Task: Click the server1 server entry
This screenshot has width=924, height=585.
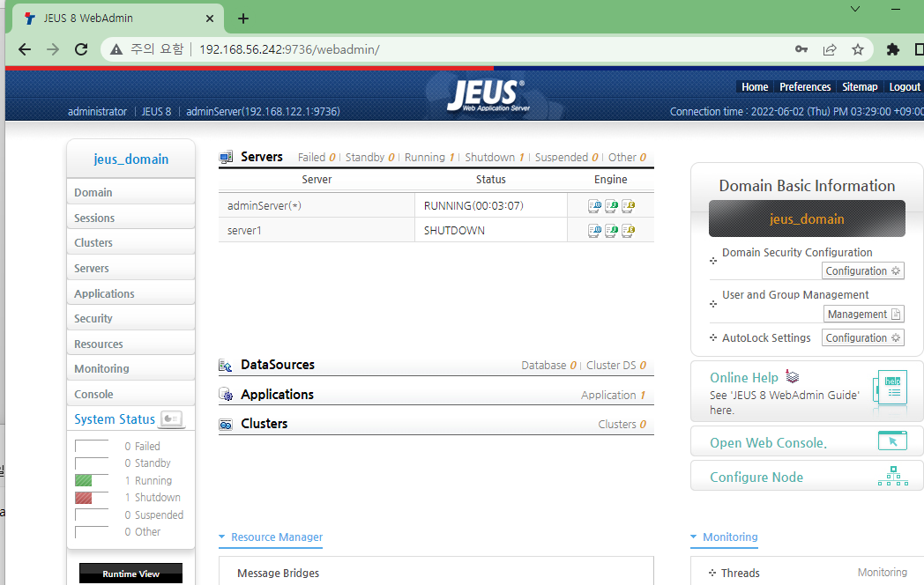Action: click(x=244, y=230)
